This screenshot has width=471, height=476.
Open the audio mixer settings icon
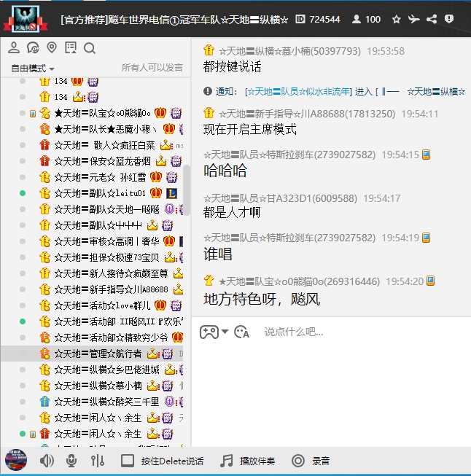[x=97, y=461]
